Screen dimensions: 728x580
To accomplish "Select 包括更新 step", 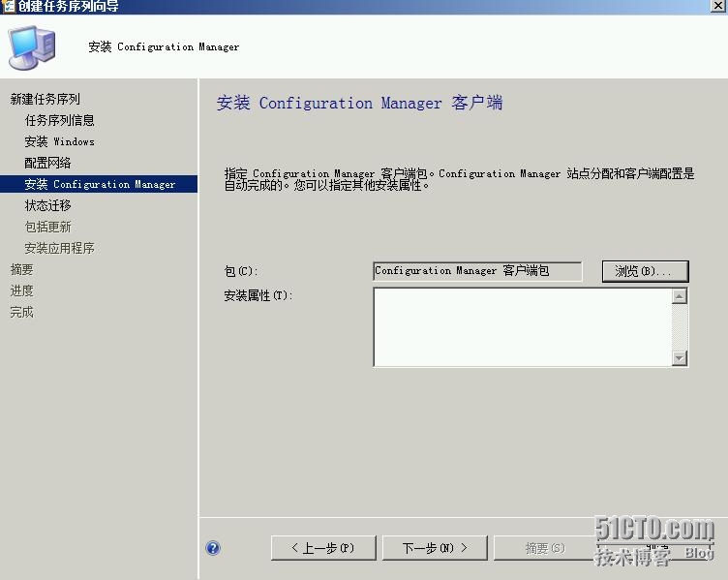I will tap(47, 227).
